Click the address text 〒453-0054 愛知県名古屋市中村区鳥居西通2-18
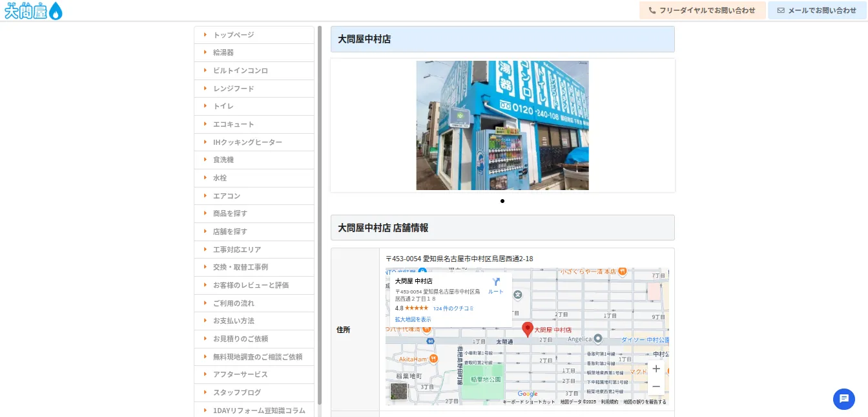868x417 pixels. point(459,259)
